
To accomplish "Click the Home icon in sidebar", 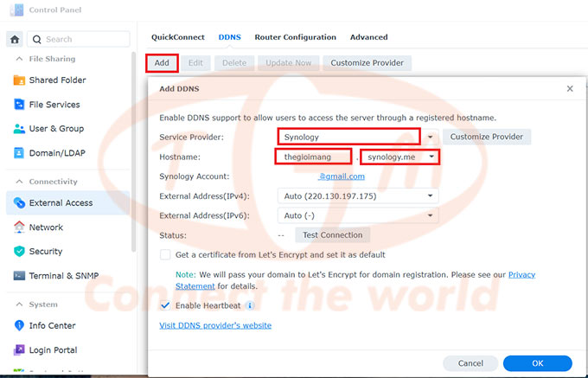I will (x=15, y=40).
